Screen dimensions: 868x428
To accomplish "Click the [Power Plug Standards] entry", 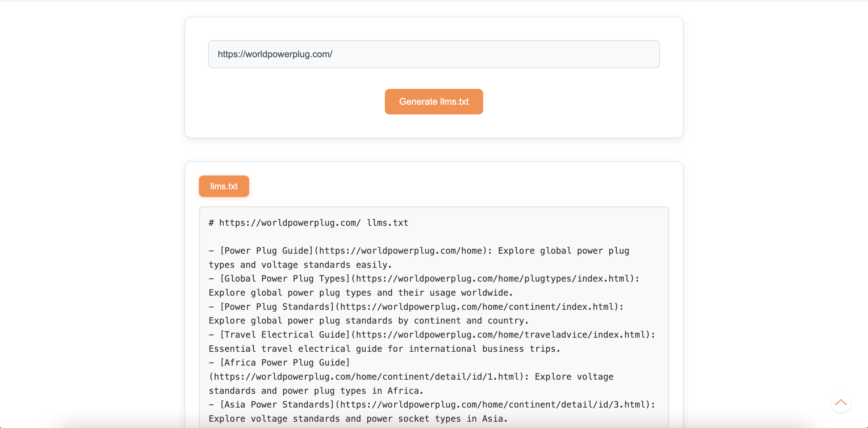I will click(x=277, y=307).
